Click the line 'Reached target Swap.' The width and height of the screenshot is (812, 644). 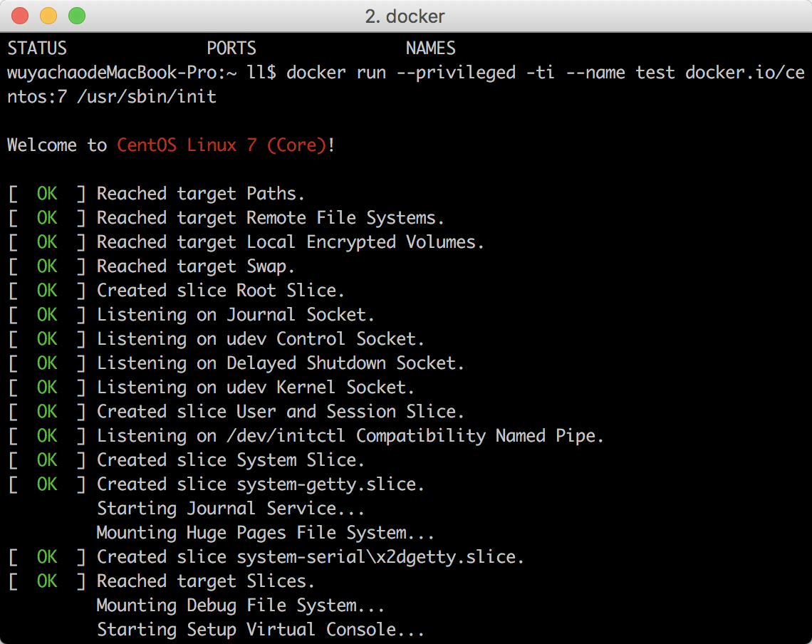(x=196, y=266)
